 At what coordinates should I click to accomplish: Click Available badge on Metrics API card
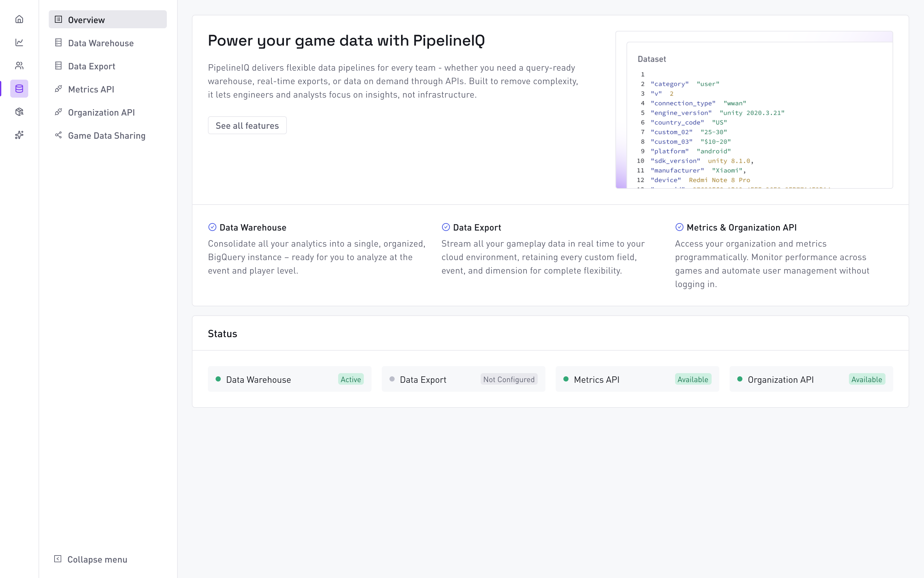[x=693, y=379]
